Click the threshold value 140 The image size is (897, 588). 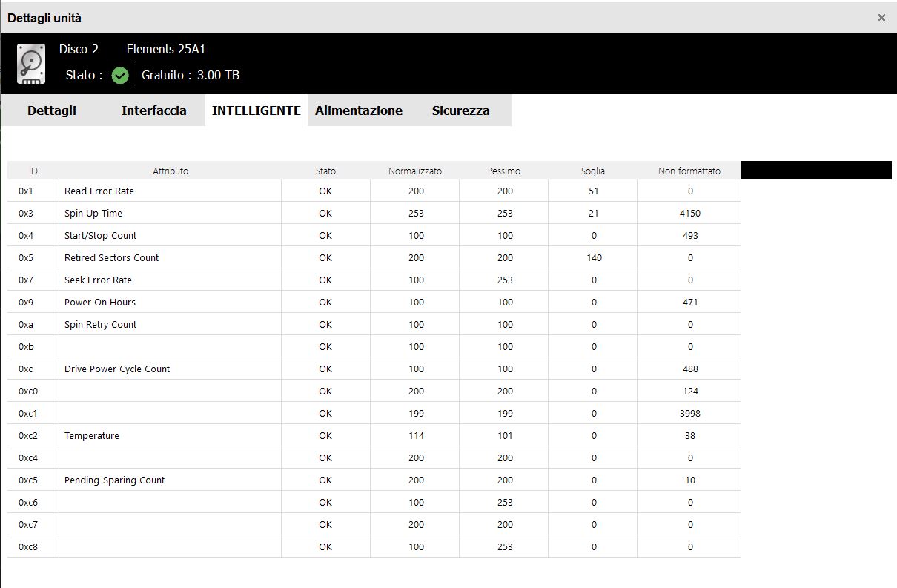[x=594, y=257]
